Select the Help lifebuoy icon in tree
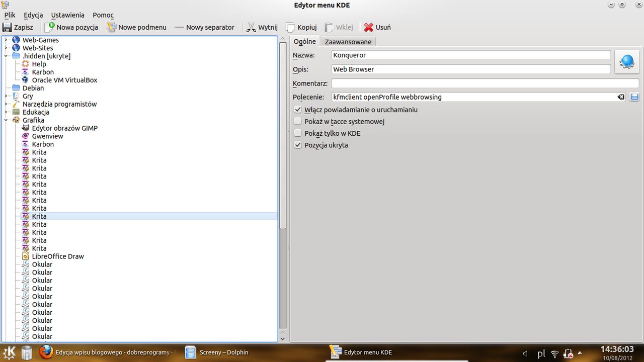This screenshot has width=644, height=362. coord(26,64)
